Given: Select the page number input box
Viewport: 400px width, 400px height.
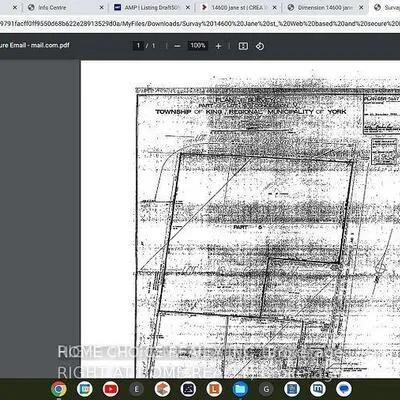Looking at the screenshot, I should (x=138, y=46).
